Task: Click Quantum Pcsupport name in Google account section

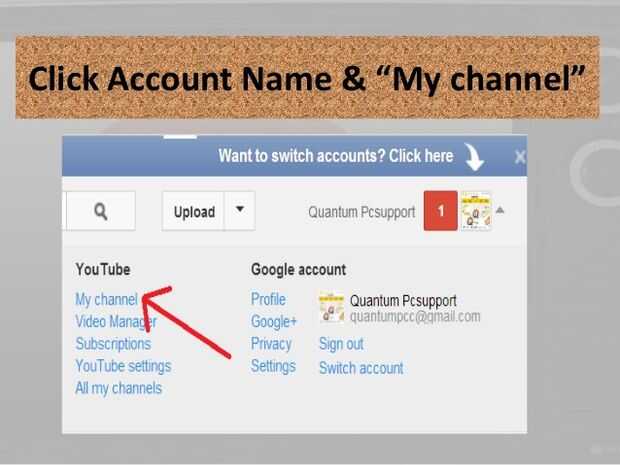Action: click(403, 301)
